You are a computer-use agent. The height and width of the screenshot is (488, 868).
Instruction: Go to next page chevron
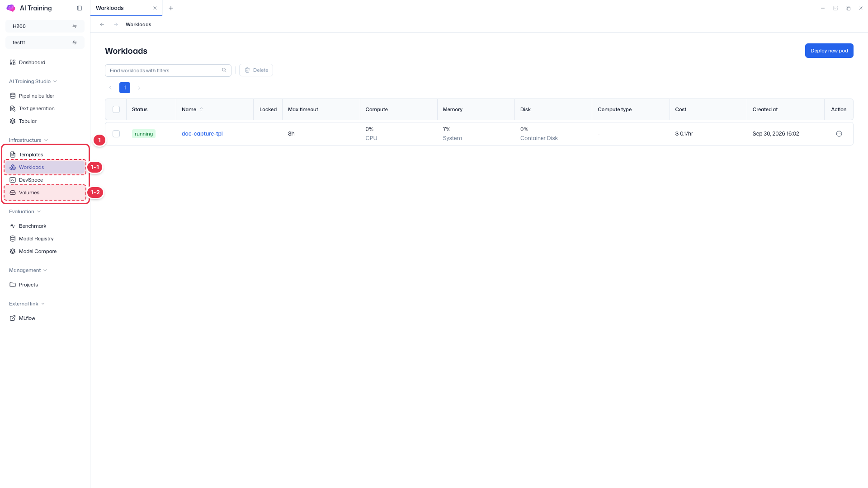139,88
